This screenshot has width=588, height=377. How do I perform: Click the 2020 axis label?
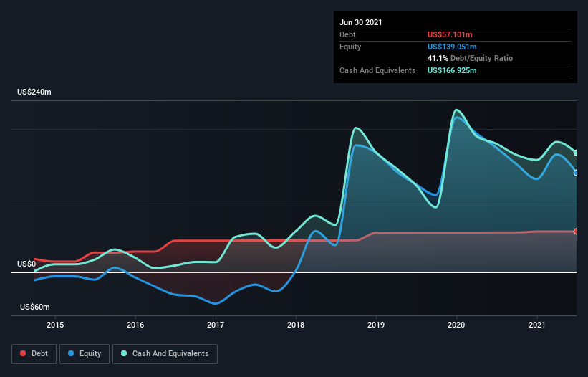click(x=456, y=325)
